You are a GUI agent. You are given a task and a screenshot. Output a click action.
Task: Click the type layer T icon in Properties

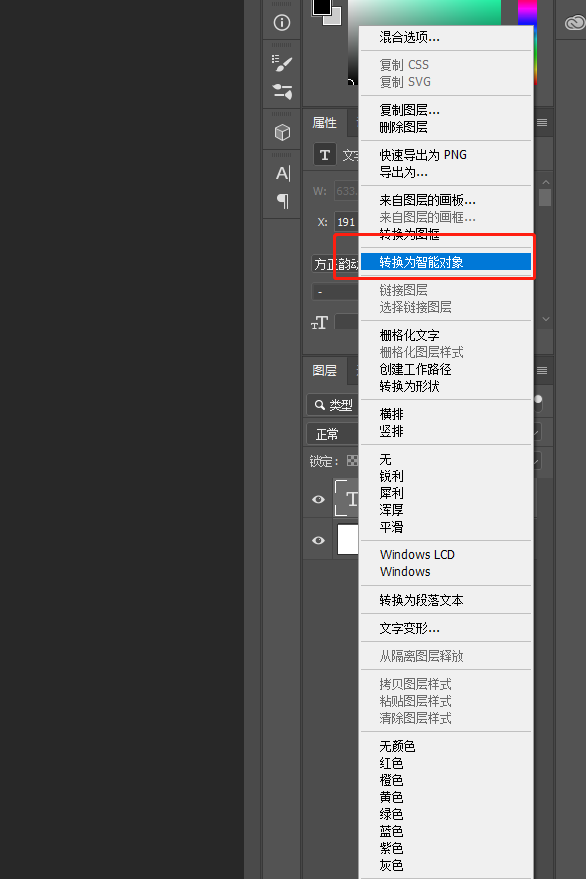(x=325, y=155)
